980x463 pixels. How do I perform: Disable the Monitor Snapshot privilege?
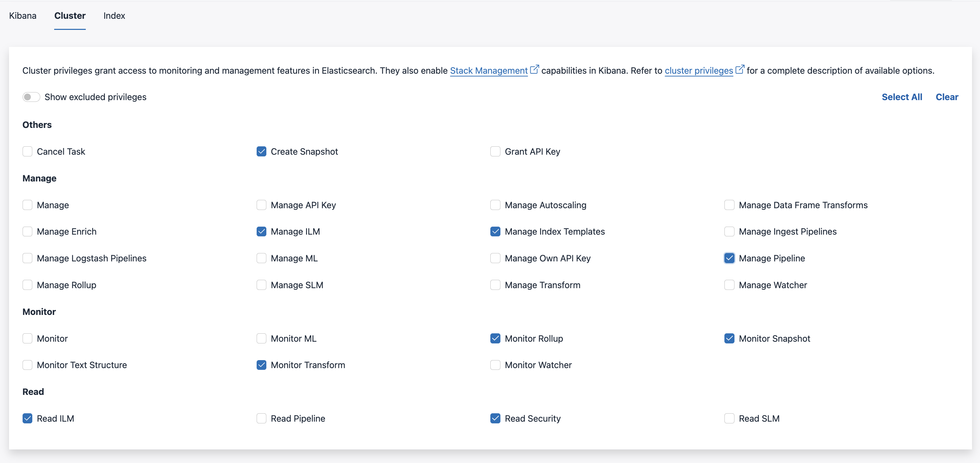point(729,338)
